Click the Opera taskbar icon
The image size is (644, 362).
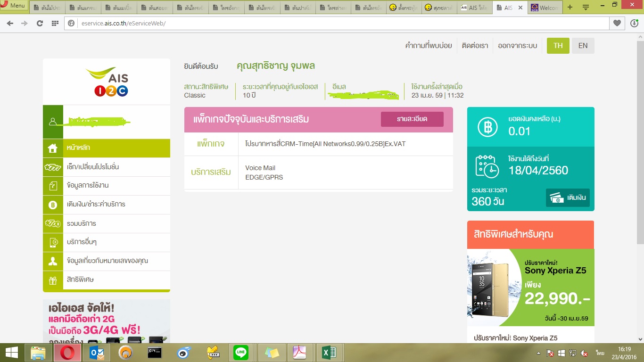coord(67,353)
